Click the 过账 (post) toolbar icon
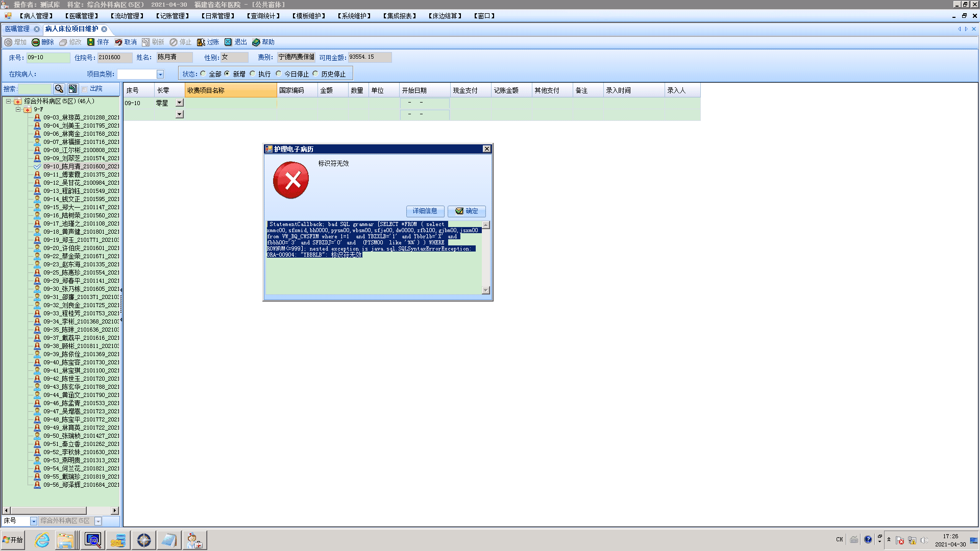This screenshot has width=980, height=551. (x=201, y=42)
